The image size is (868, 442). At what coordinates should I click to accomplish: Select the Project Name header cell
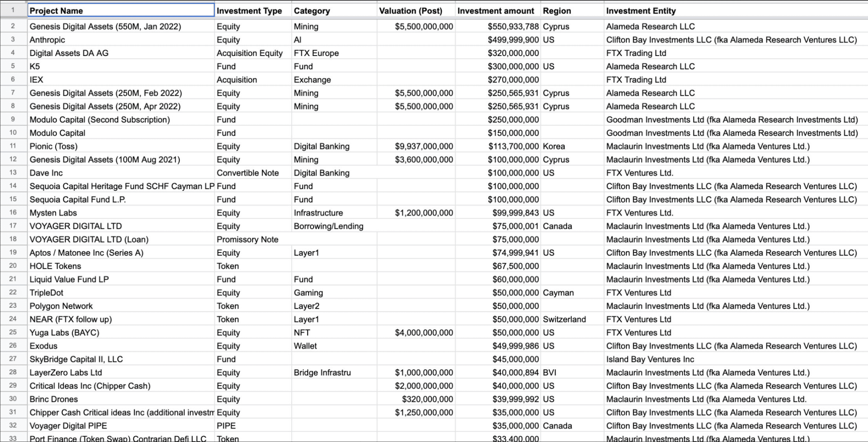[x=121, y=11]
